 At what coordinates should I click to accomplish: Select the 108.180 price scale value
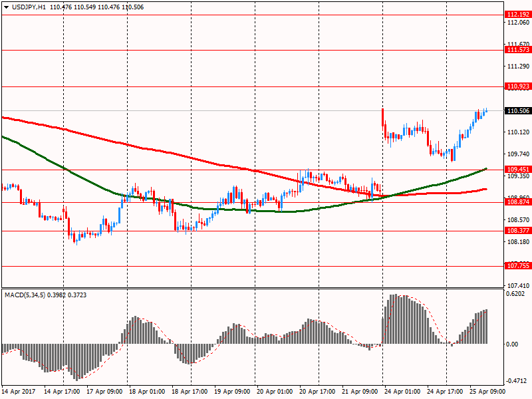(518, 242)
